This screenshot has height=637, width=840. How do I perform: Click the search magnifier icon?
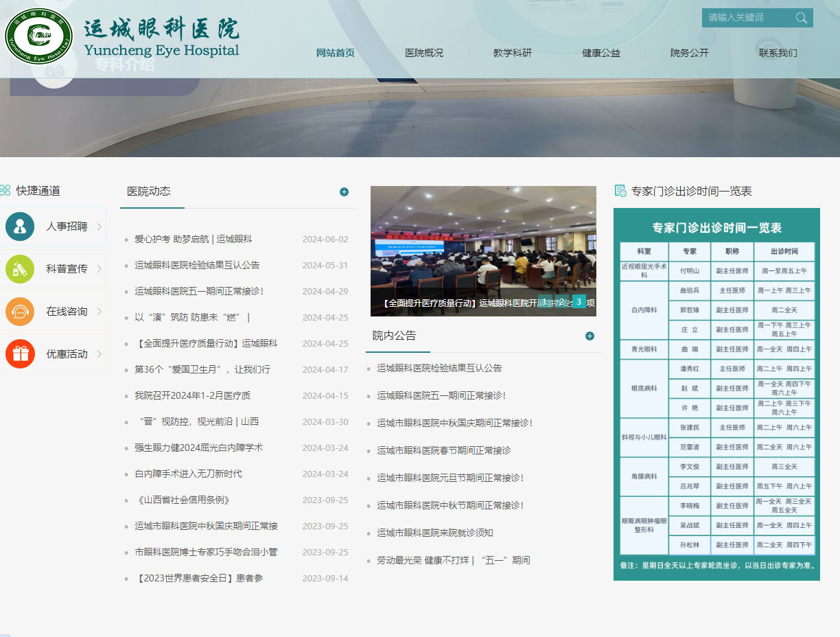[x=801, y=18]
